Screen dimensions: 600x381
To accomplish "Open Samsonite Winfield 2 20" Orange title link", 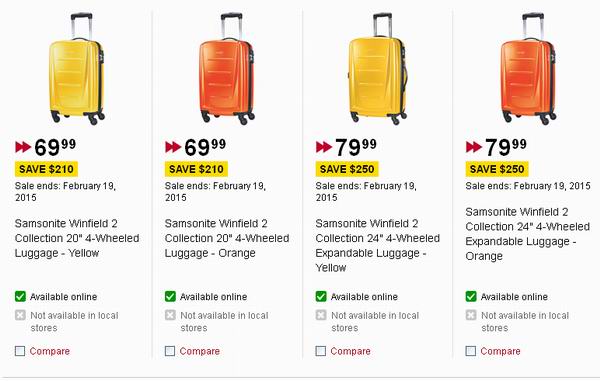I will pyautogui.click(x=227, y=238).
